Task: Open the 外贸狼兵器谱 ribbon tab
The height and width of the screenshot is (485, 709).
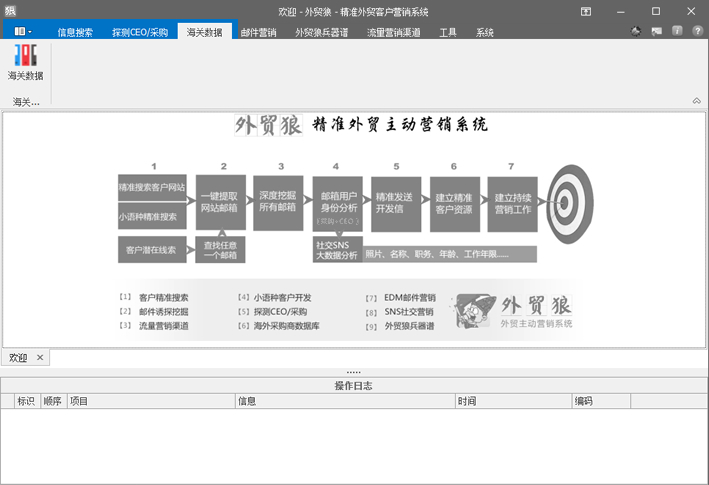Action: point(321,32)
